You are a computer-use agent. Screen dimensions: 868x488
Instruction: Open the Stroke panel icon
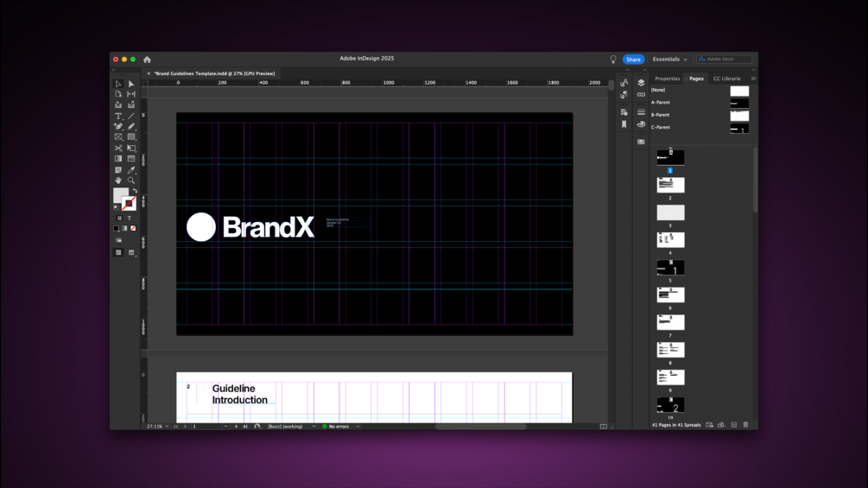tap(641, 112)
